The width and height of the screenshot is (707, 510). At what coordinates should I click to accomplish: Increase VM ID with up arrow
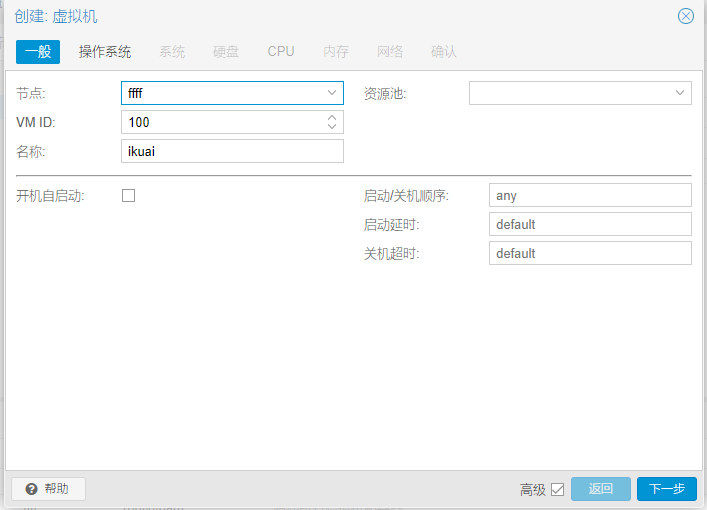332,117
